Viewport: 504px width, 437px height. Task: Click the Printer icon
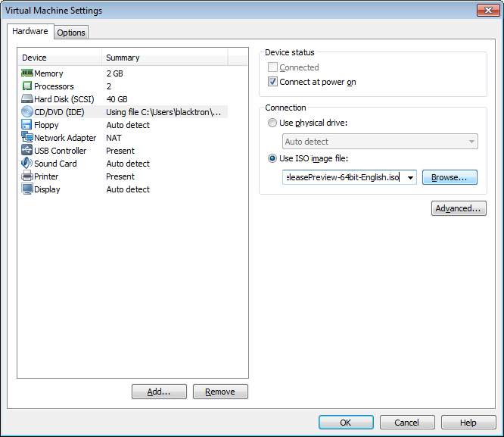[x=27, y=176]
